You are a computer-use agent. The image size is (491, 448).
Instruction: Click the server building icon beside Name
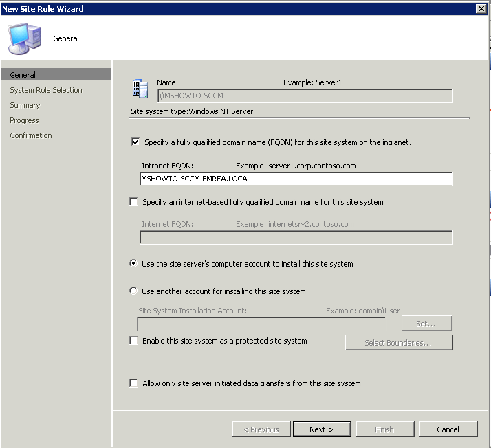(140, 89)
